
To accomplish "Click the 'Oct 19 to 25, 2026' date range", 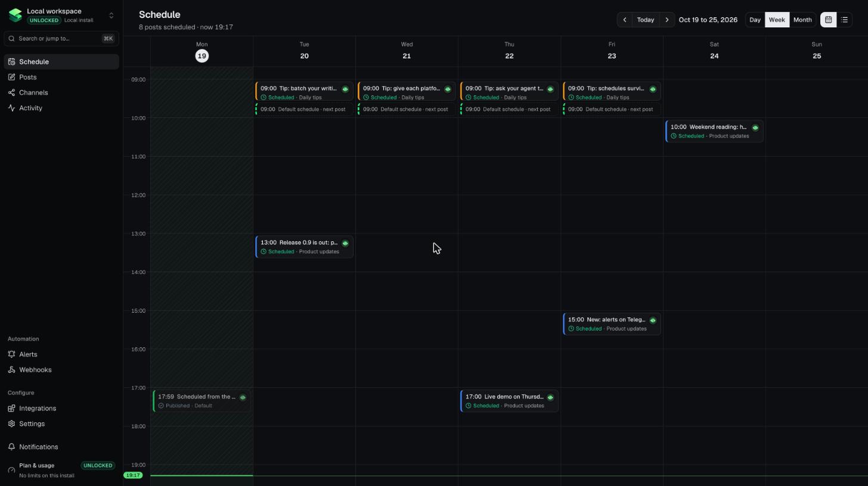I will (708, 20).
